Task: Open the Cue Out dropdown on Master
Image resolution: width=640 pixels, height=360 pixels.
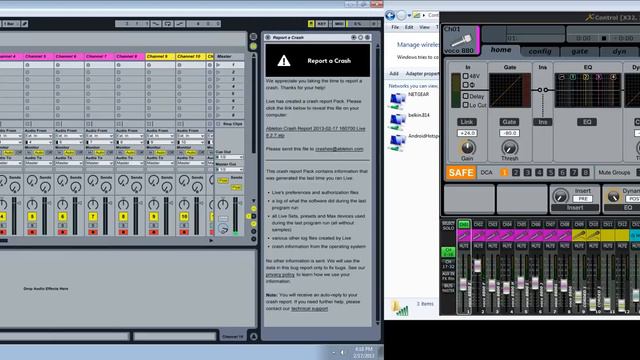Action: tap(229, 157)
